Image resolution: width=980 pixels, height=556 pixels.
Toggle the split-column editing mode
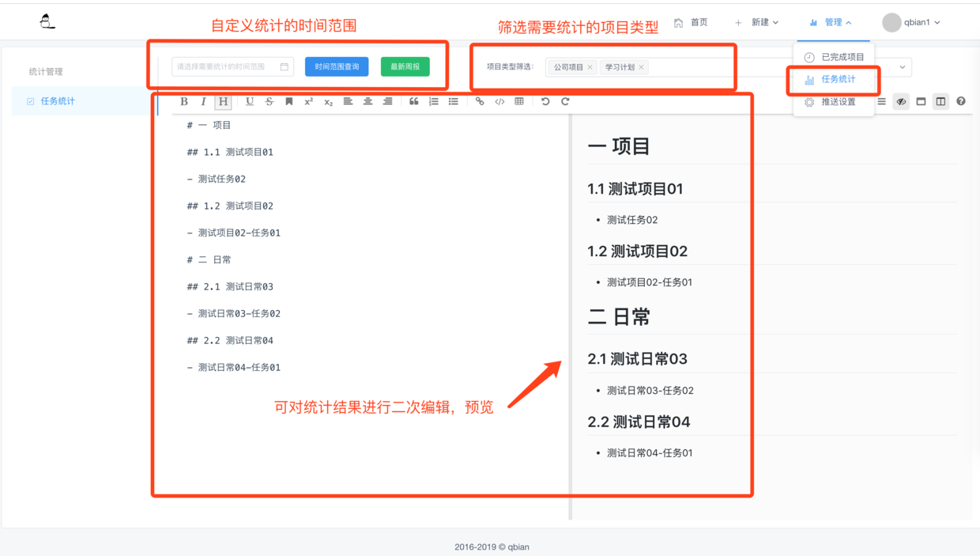point(940,101)
